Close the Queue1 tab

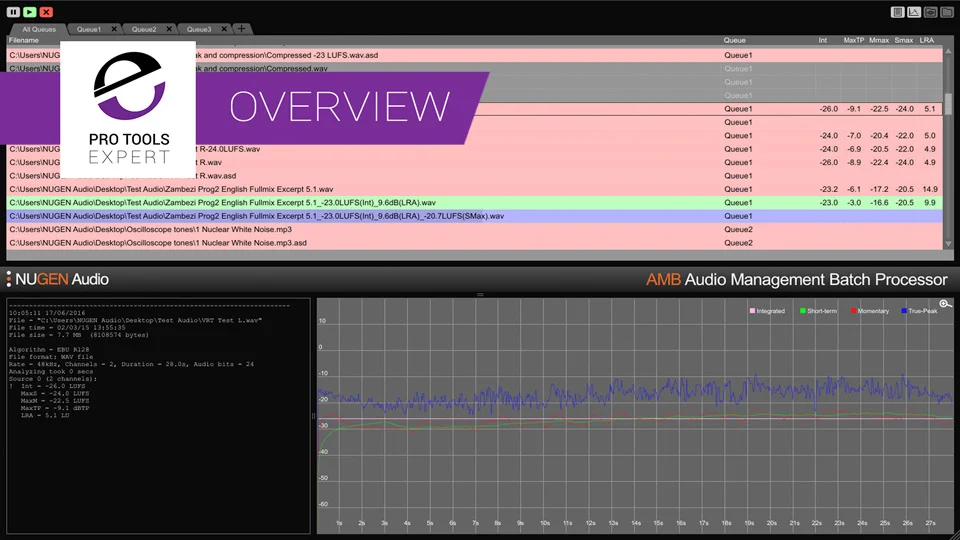click(114, 29)
